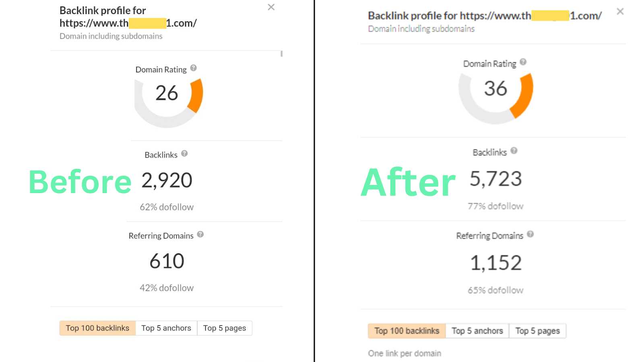644x362 pixels.
Task: Select Top 100 backlinks tab in Before panel
Action: pos(97,328)
